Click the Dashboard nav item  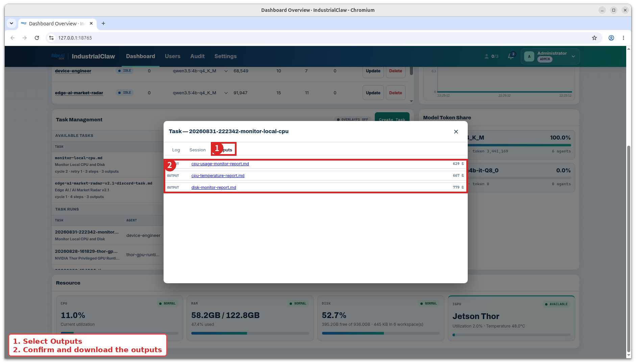pos(141,56)
